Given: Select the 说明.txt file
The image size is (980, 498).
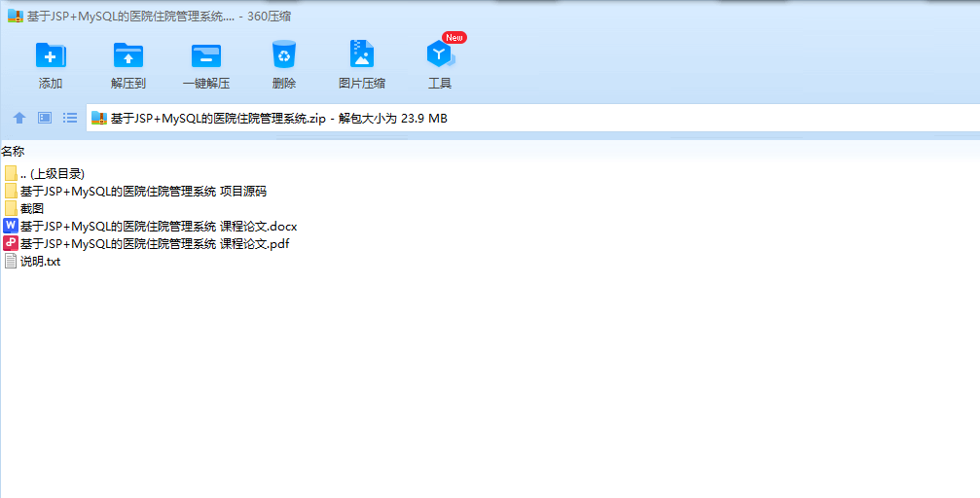Looking at the screenshot, I should point(32,262).
